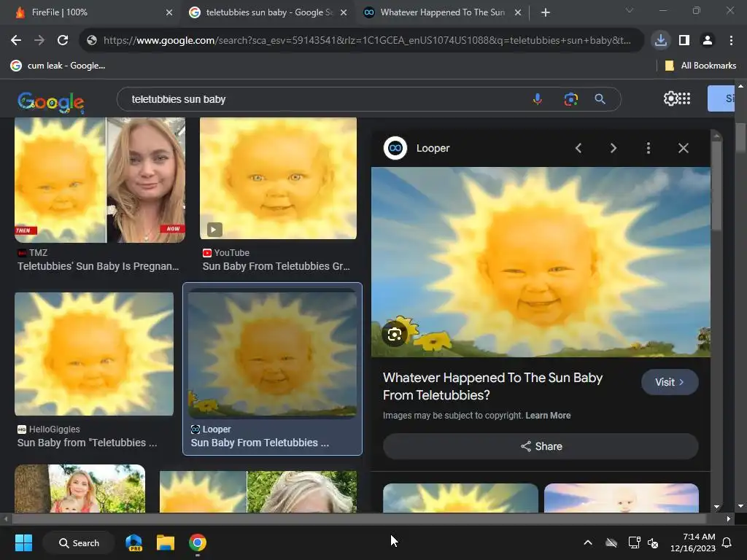Open the Chrome three-dot menu
The width and height of the screenshot is (747, 560).
click(731, 41)
